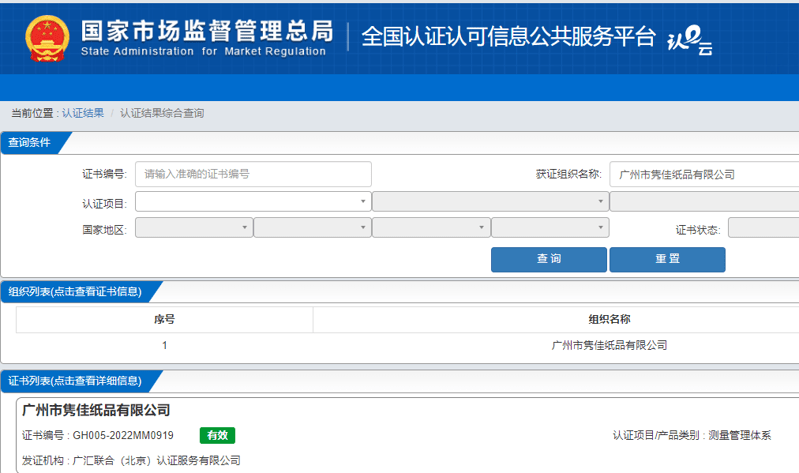Click issuing body 广汇联合（北京）认证服务有限公司

tap(156, 461)
